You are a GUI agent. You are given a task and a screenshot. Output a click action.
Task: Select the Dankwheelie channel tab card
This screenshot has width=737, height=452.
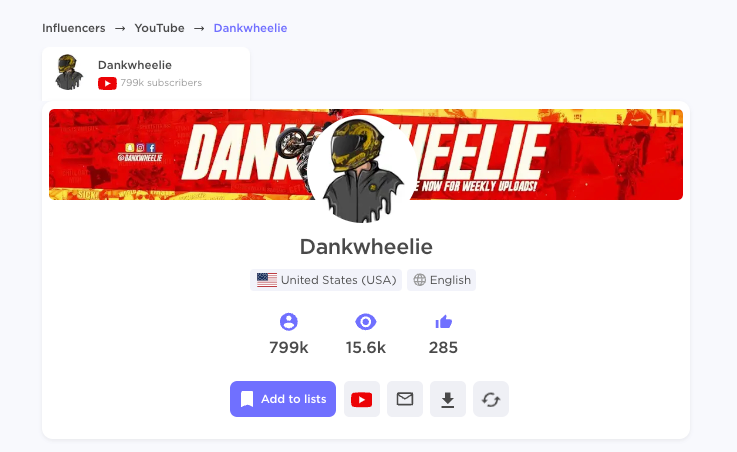(146, 74)
